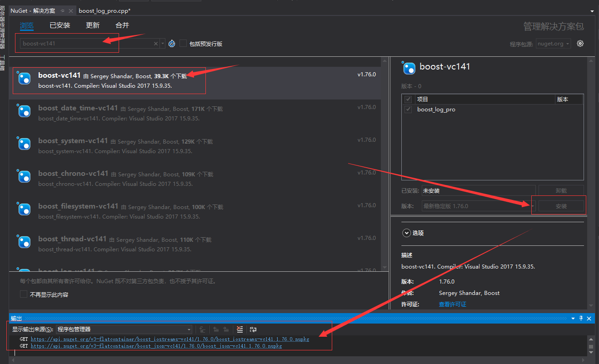Image resolution: width=599 pixels, height=364 pixels.
Task: Toggle word wrap in the Output panel
Action: [x=253, y=329]
